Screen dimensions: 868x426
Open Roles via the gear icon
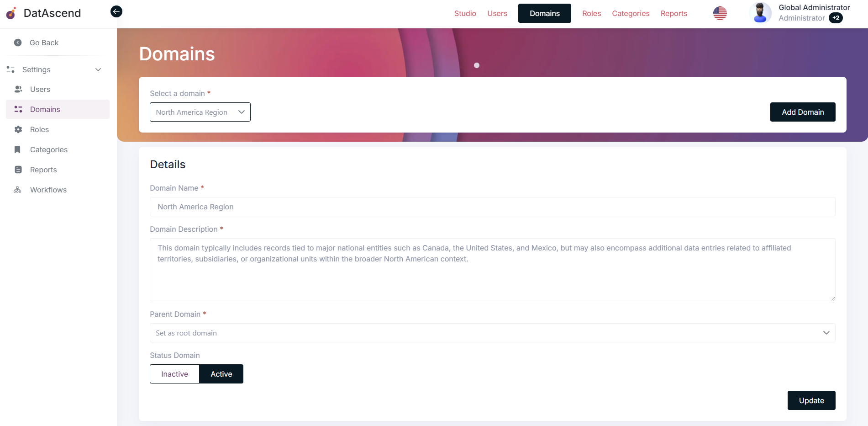click(18, 129)
